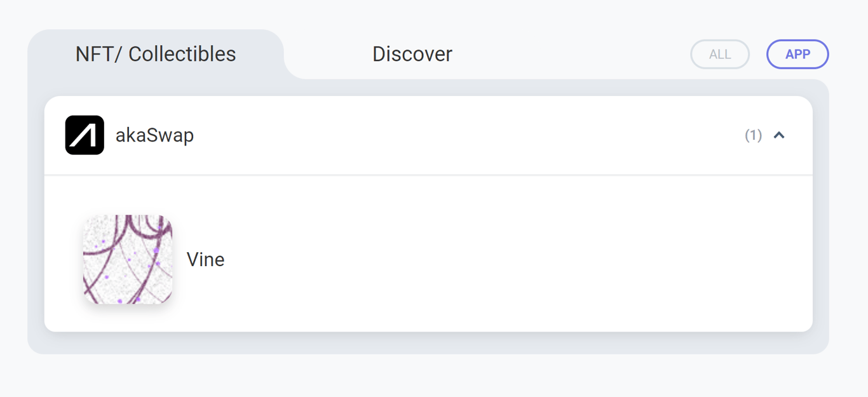Image resolution: width=868 pixels, height=397 pixels.
Task: Click the white slash emblem on akaSwap logo
Action: pyautogui.click(x=85, y=135)
